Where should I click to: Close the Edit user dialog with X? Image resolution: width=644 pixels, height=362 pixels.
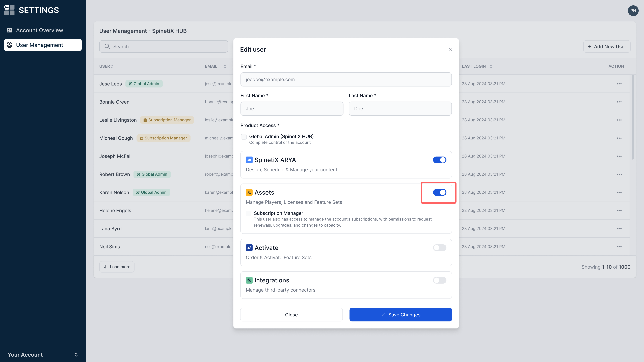tap(450, 49)
